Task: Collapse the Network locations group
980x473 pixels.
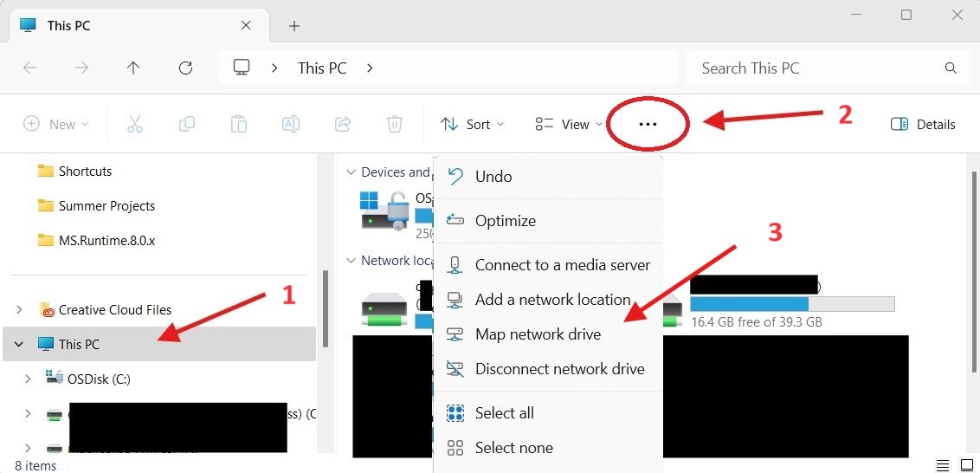Action: 351,260
